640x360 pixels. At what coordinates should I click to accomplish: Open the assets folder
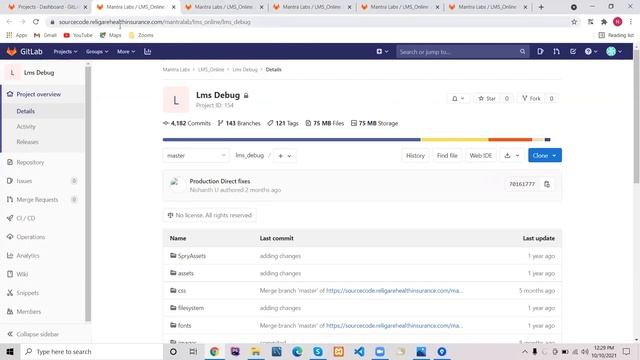(x=186, y=273)
